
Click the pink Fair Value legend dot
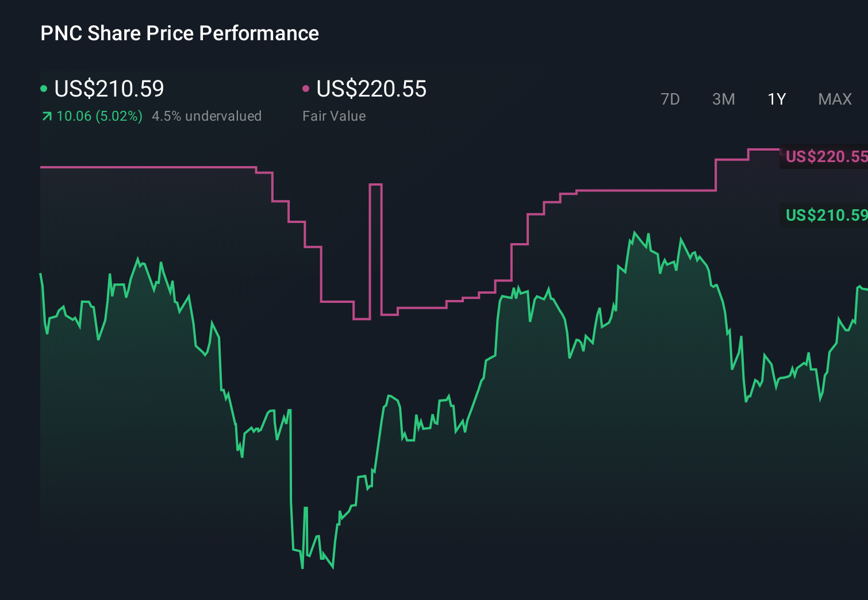point(306,88)
